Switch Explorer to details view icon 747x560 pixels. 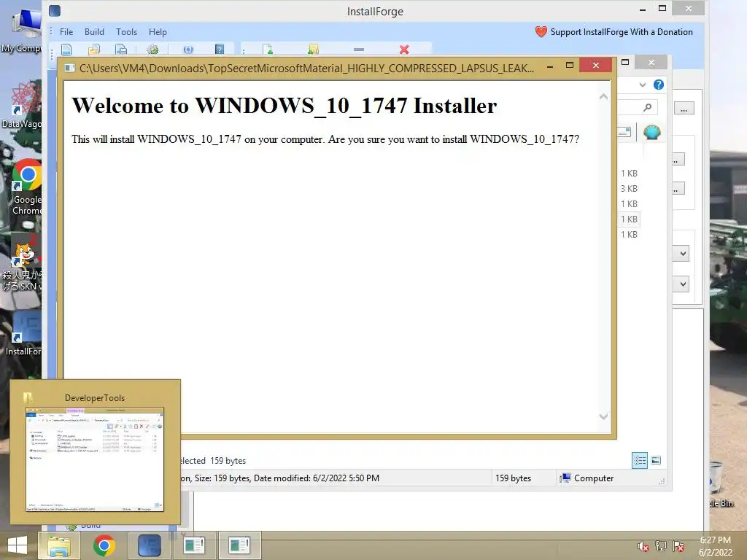click(639, 461)
